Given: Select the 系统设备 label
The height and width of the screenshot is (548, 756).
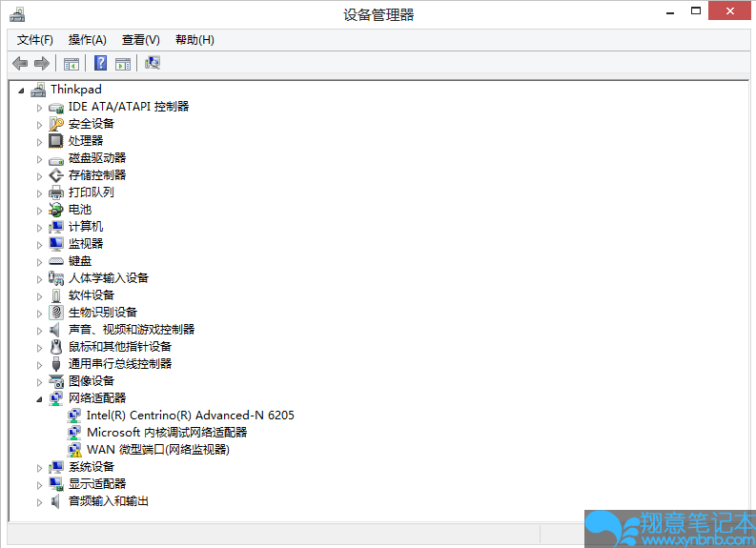Looking at the screenshot, I should click(x=92, y=467).
